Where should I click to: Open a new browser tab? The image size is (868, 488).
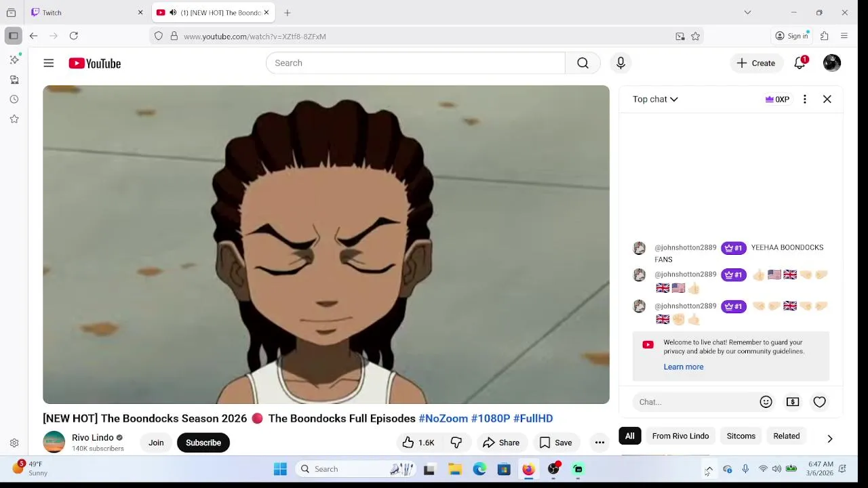click(x=288, y=13)
